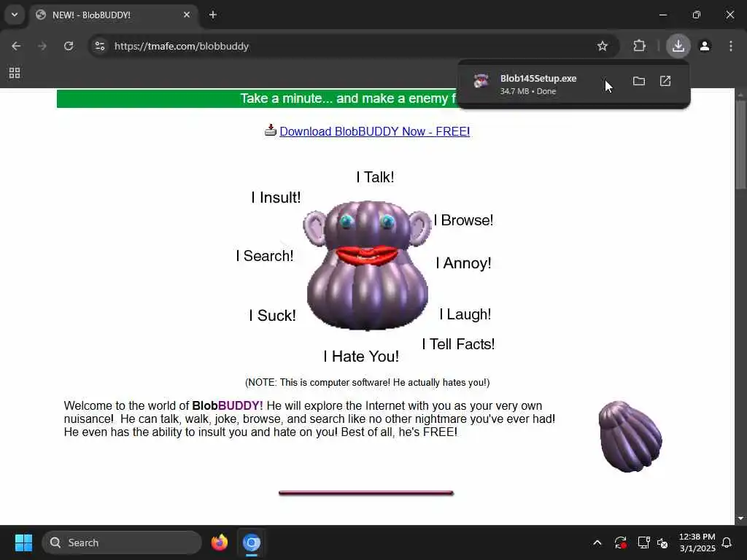Viewport: 747px width, 560px height.
Task: Open a new tab
Action: (x=213, y=15)
